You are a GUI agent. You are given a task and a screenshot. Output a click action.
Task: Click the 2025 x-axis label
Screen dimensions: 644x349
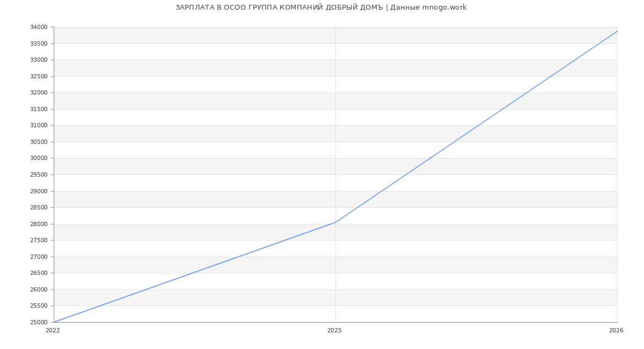pos(334,331)
